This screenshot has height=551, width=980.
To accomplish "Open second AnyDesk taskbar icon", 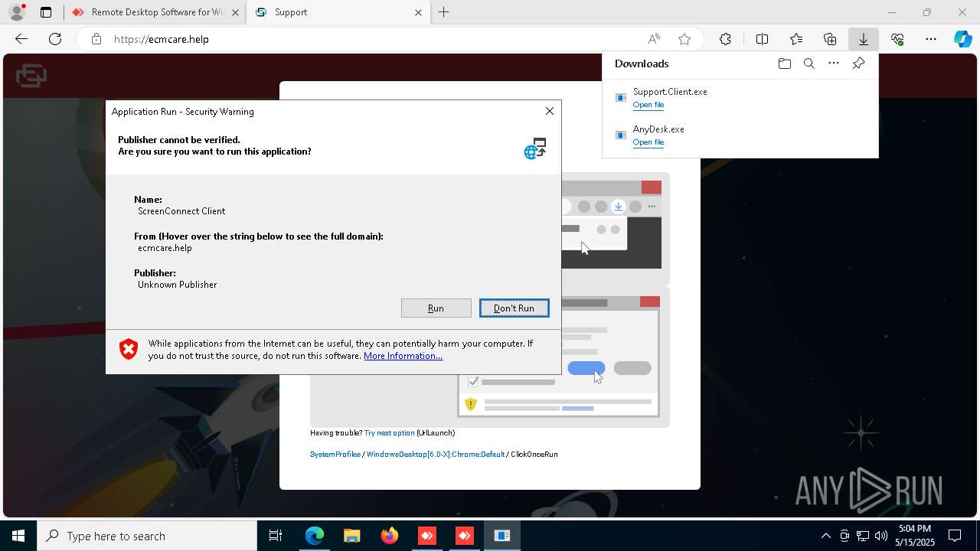I will [x=464, y=536].
